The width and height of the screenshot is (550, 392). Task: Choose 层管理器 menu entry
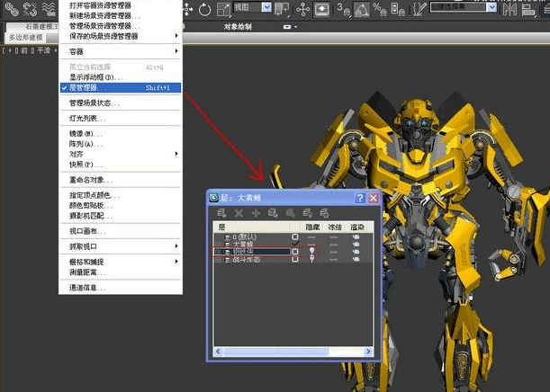coord(121,87)
